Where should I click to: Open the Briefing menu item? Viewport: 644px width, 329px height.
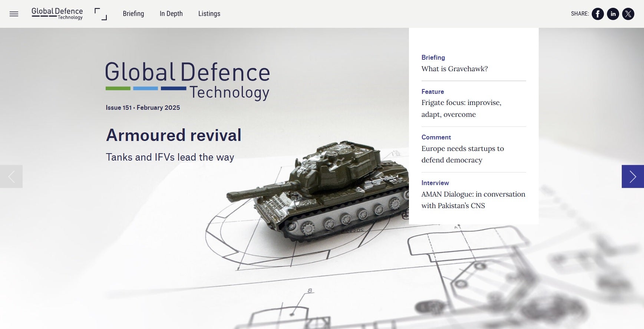click(133, 14)
